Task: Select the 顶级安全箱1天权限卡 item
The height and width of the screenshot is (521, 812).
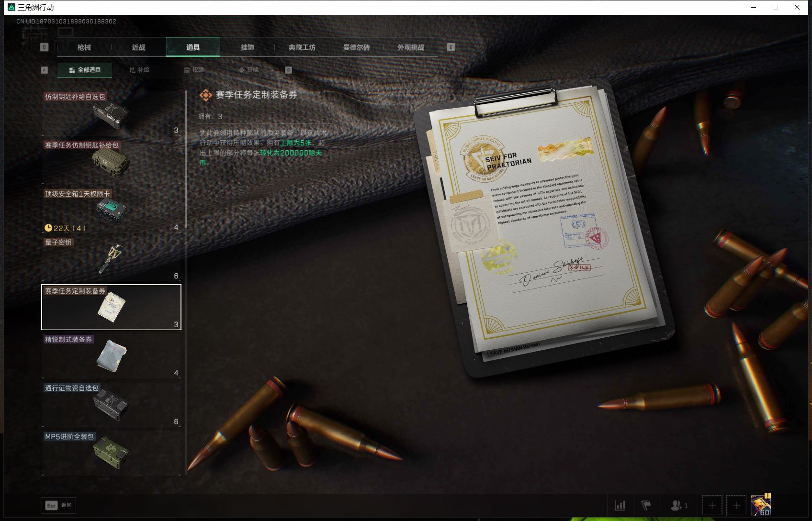Action: [x=111, y=210]
